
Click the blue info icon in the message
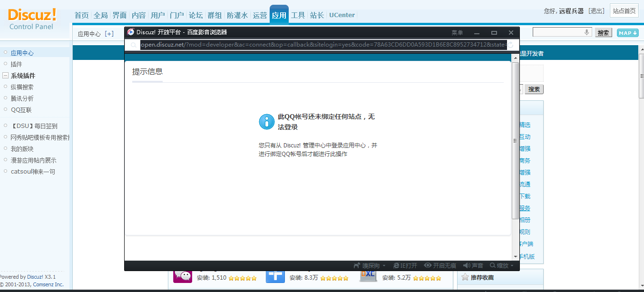(x=266, y=122)
